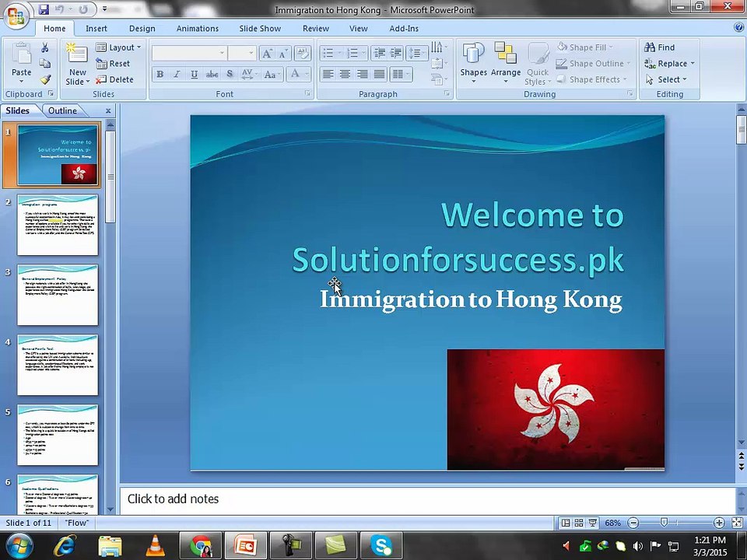Select slide 4 thumbnail
747x560 pixels.
[x=58, y=365]
